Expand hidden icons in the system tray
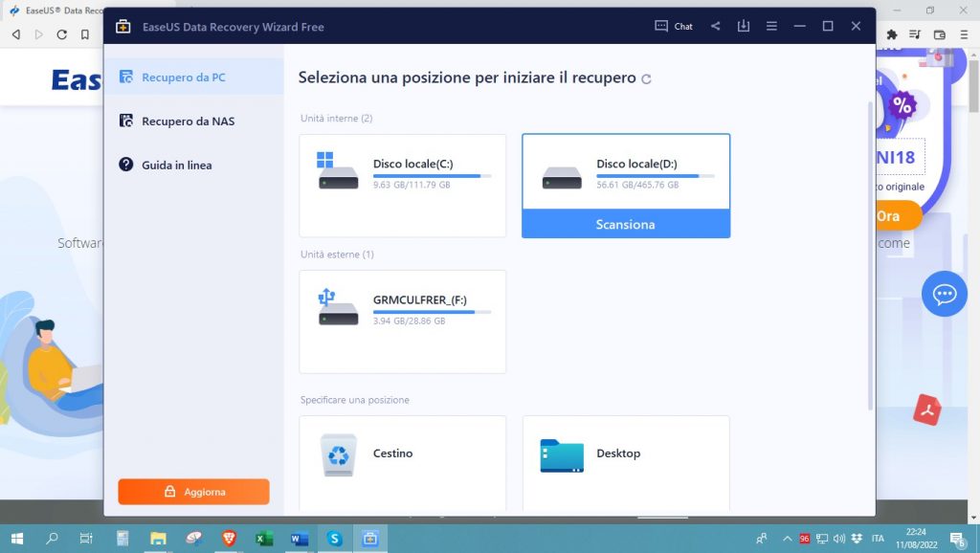The width and height of the screenshot is (980, 553). click(x=787, y=539)
